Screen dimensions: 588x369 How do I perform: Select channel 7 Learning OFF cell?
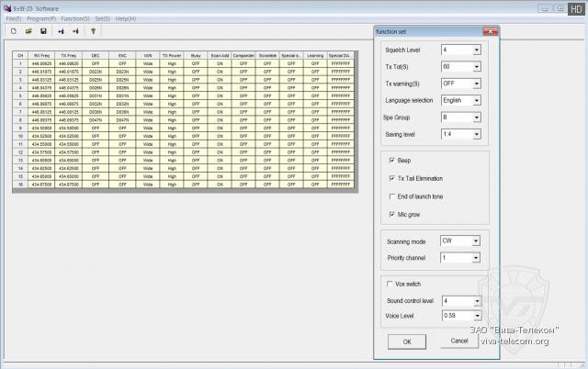[x=315, y=112]
